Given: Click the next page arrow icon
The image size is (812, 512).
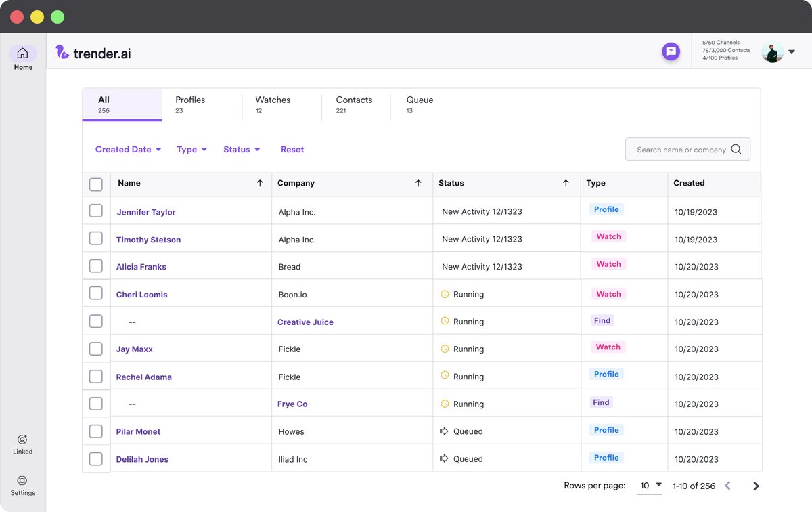Looking at the screenshot, I should click(756, 486).
